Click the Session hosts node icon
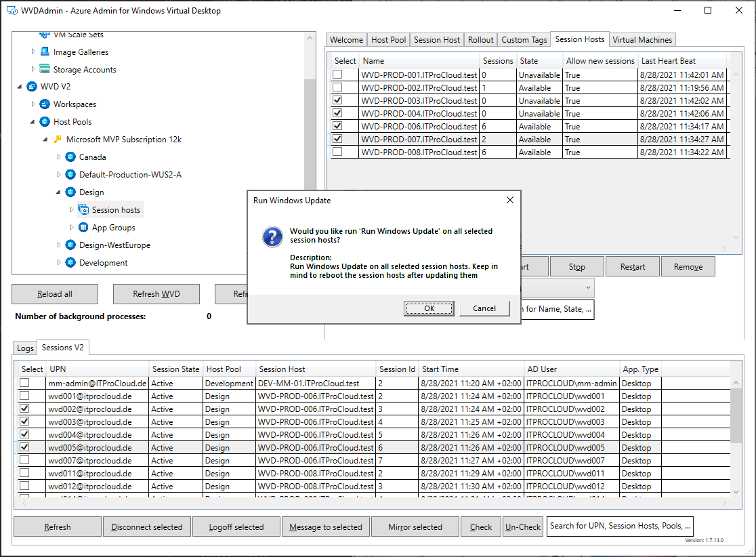 pos(83,210)
